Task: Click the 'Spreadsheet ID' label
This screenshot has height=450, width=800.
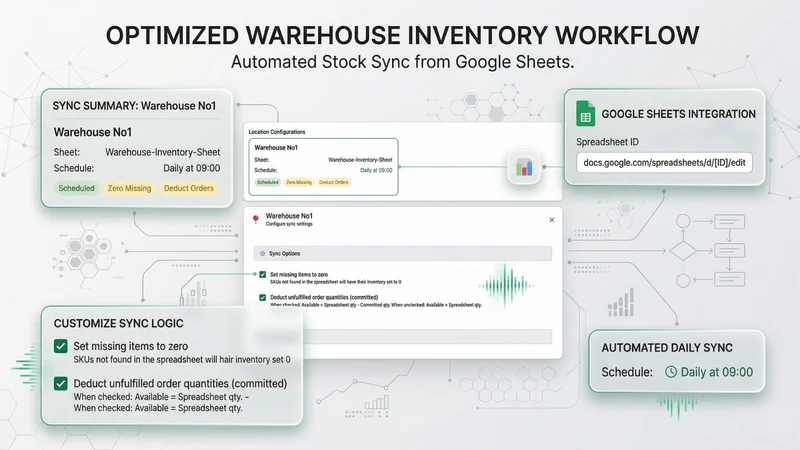Action: coord(607,142)
